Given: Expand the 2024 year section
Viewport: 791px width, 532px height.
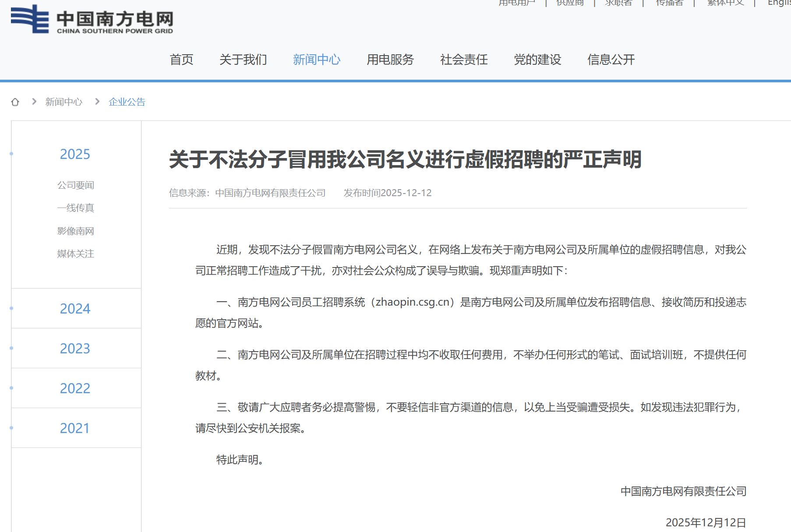Looking at the screenshot, I should (75, 309).
